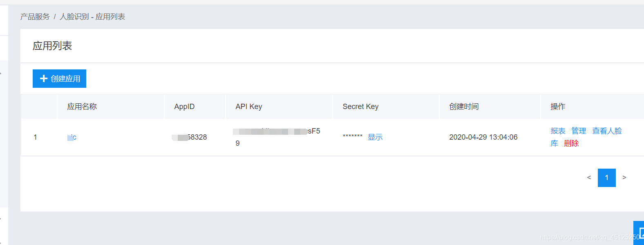
Task: Open the blue floating widget icon
Action: click(x=639, y=233)
